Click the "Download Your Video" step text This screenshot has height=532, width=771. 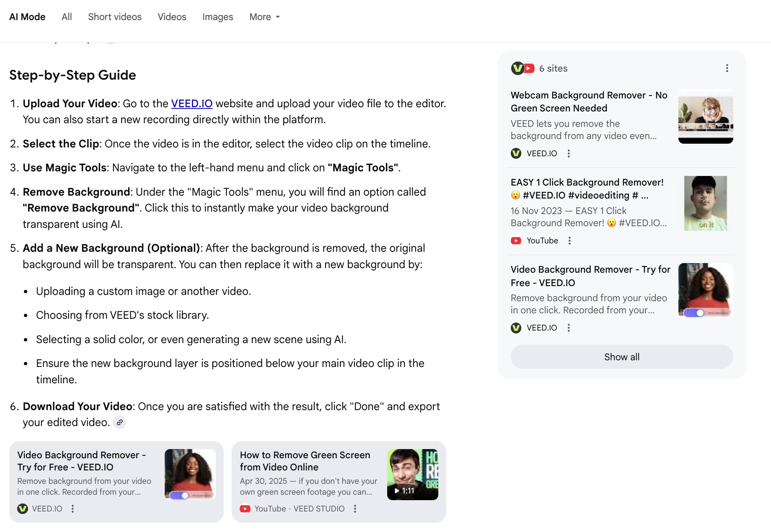78,406
